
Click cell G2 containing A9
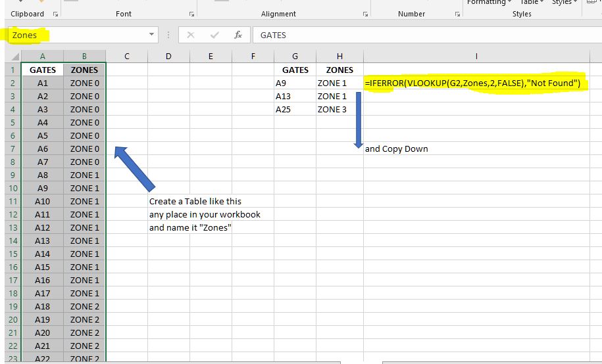coord(295,83)
